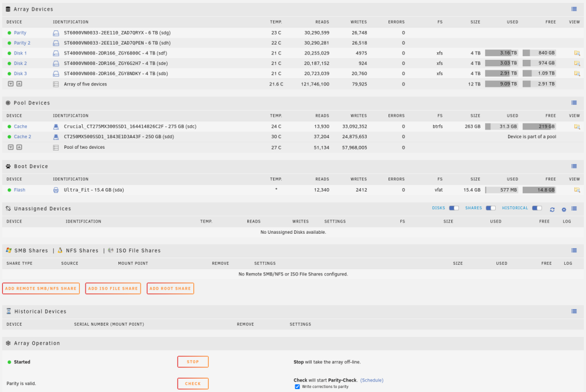Open the Disk 1 device link
586x392 pixels.
click(x=20, y=53)
